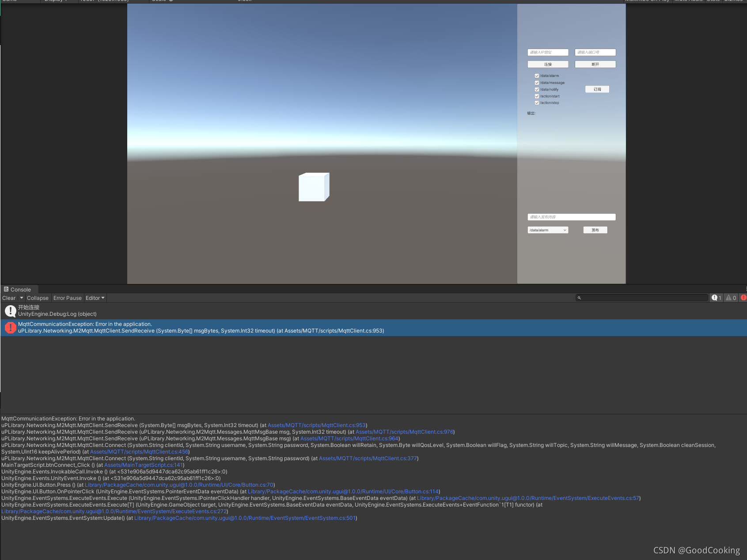Open the MqttClient.cs:964 stack trace link

(x=349, y=439)
